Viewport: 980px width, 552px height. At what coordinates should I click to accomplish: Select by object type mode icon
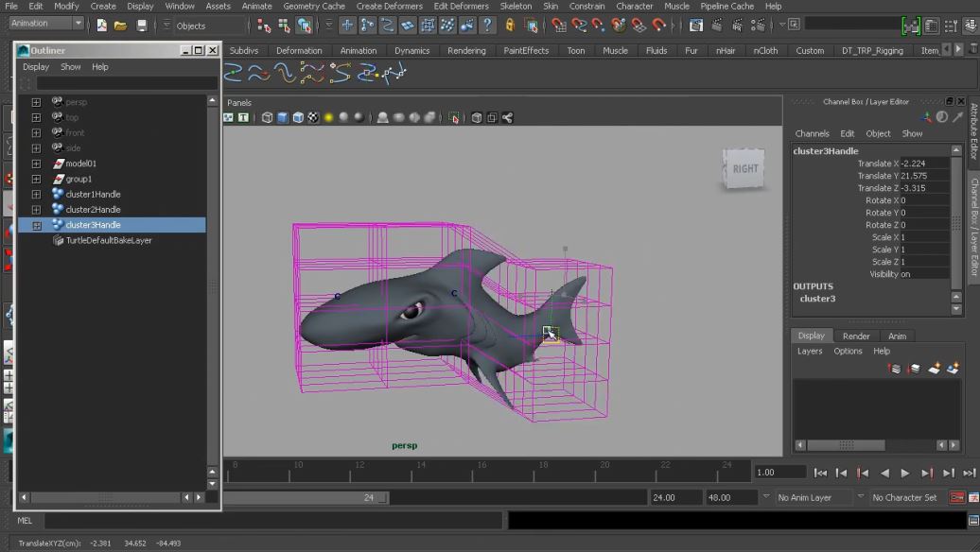[x=285, y=26]
